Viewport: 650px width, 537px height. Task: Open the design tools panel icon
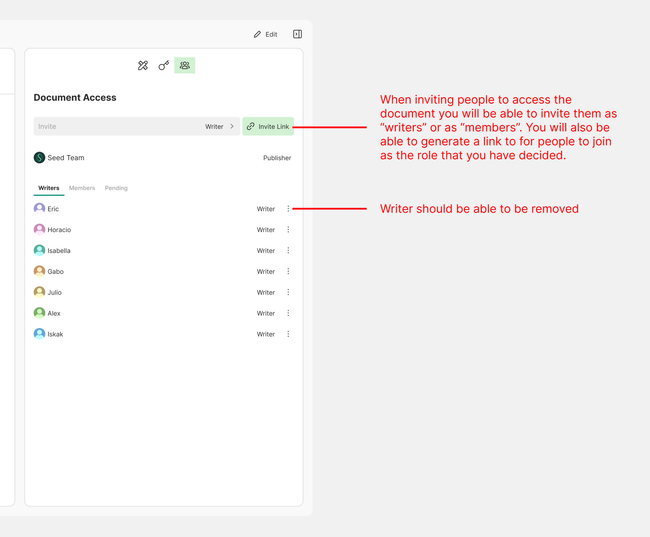click(x=143, y=66)
